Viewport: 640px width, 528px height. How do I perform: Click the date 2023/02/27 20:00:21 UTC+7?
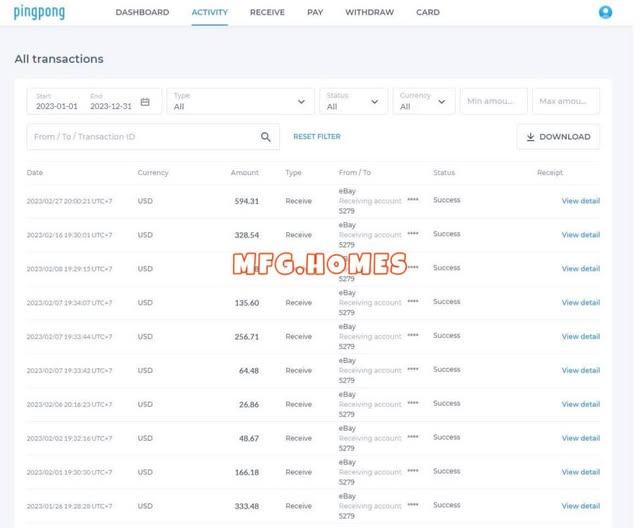tap(69, 201)
